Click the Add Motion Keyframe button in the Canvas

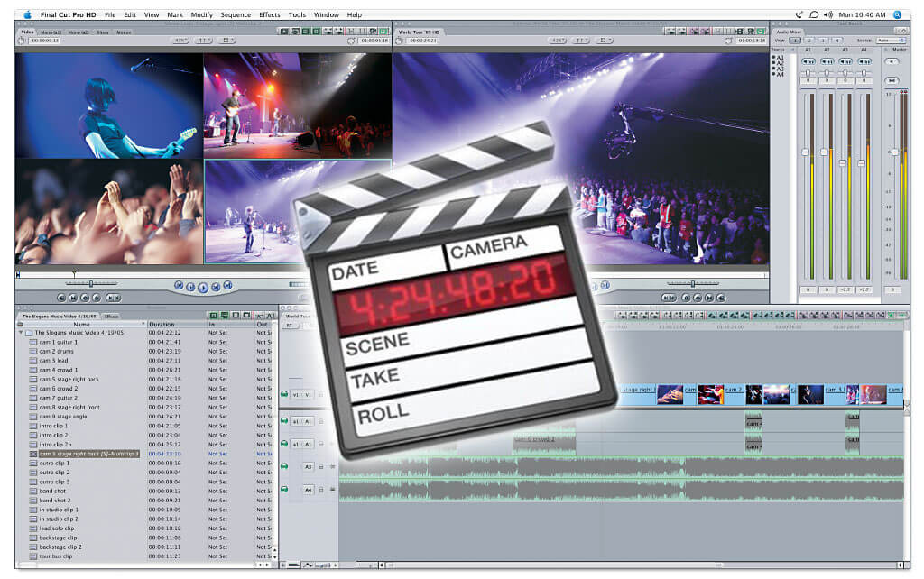(698, 298)
